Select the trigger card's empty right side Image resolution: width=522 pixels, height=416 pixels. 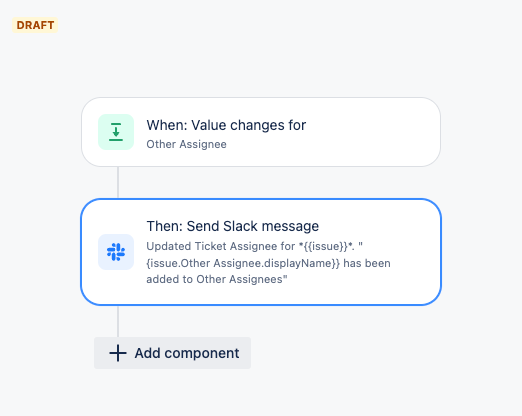click(x=373, y=132)
